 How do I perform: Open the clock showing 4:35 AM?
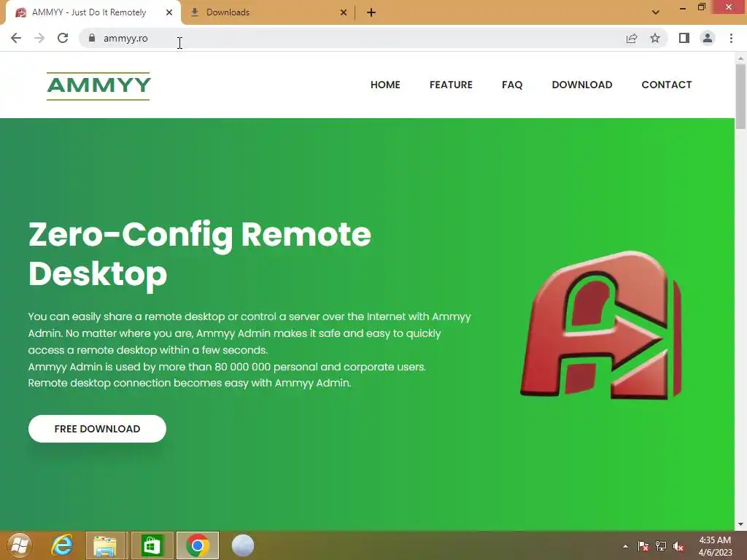tap(715, 546)
